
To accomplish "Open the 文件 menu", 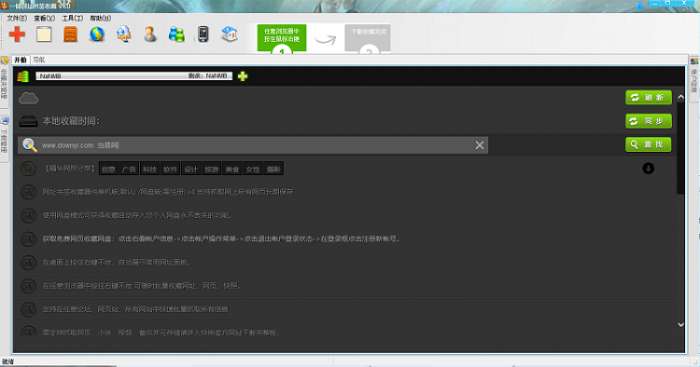I will coord(17,18).
